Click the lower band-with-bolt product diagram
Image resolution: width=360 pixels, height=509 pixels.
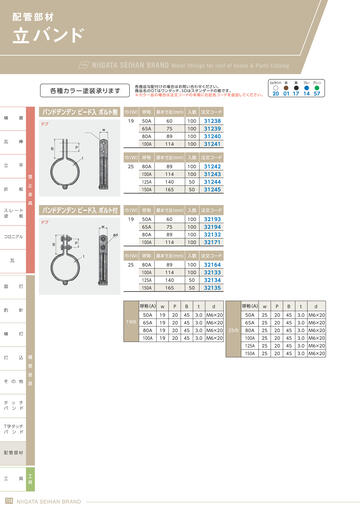click(80, 256)
